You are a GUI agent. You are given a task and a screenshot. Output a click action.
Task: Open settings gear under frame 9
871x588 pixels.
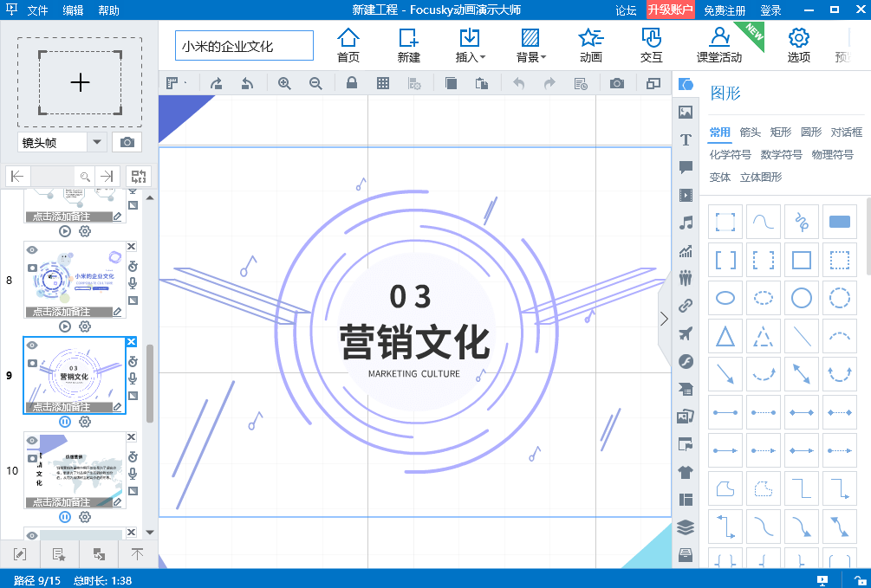coord(84,422)
